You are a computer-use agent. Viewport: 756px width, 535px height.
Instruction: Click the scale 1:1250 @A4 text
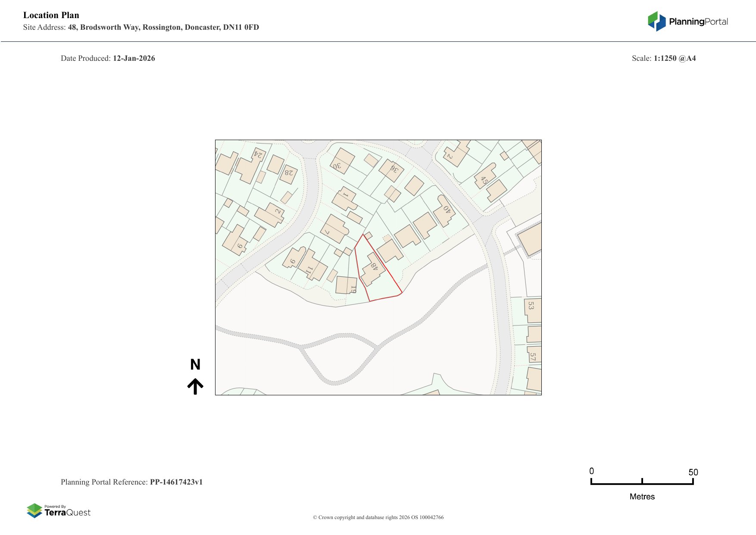coord(675,58)
